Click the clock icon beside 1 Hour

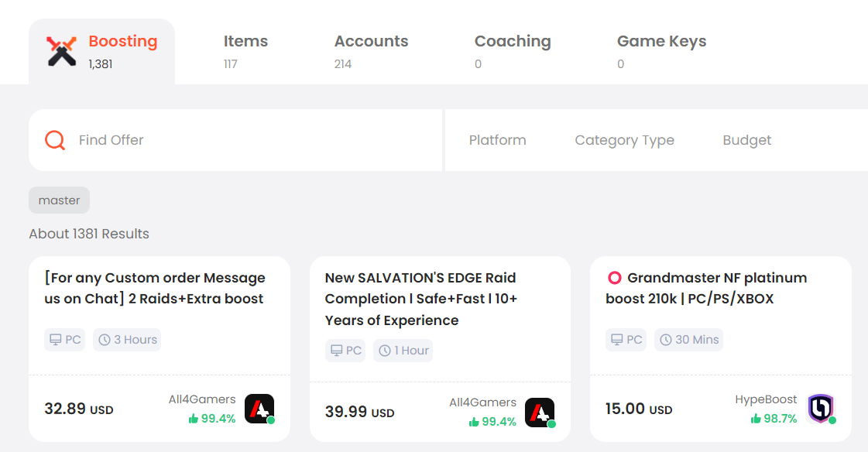[x=385, y=351]
